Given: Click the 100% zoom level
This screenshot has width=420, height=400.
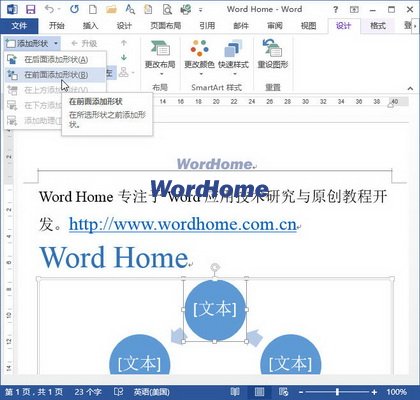Looking at the screenshot, I should [397, 392].
